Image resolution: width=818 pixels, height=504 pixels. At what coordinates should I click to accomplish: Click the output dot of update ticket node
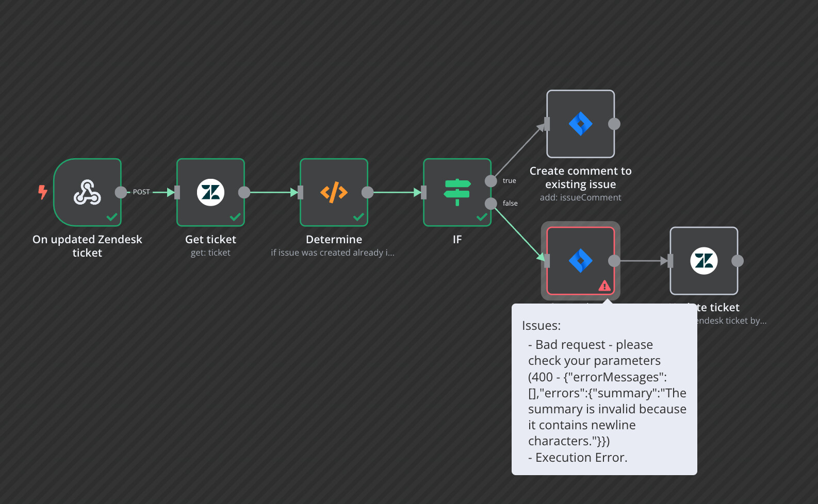pos(738,261)
